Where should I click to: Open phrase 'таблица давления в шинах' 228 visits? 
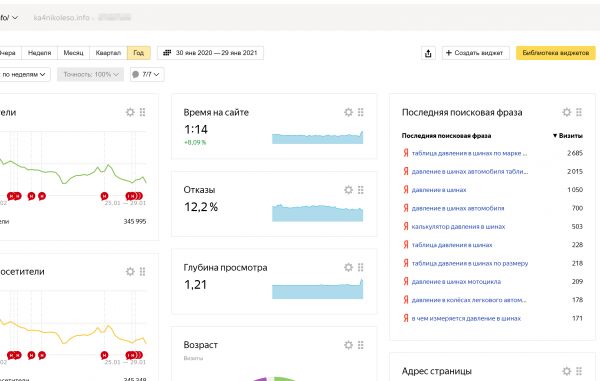tap(452, 245)
